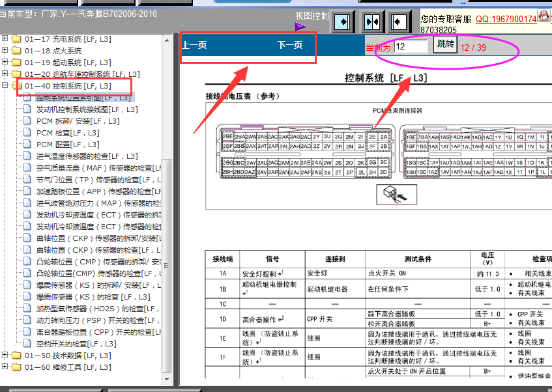Click the 1A cell in 接线端 column

coord(223,273)
